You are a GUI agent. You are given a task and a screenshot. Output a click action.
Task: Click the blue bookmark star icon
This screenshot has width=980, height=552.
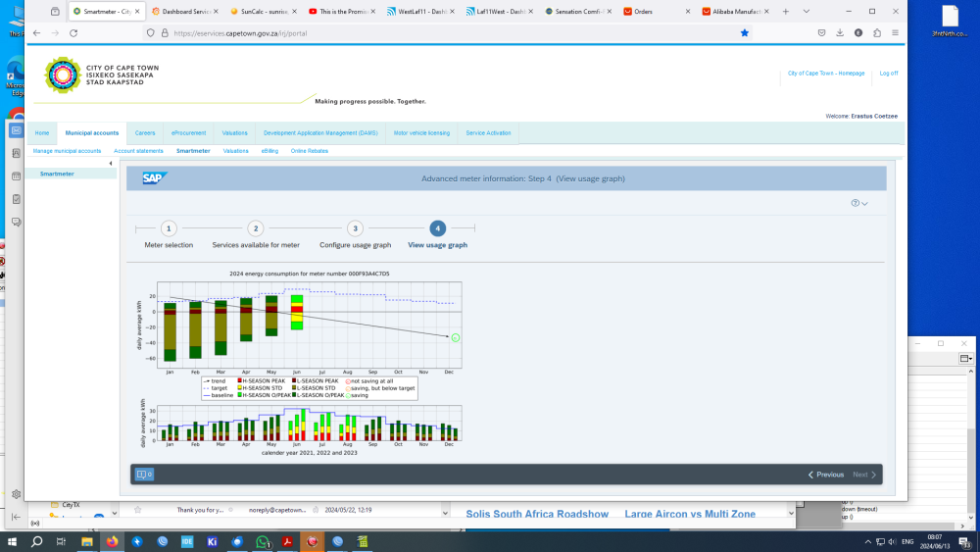745,33
